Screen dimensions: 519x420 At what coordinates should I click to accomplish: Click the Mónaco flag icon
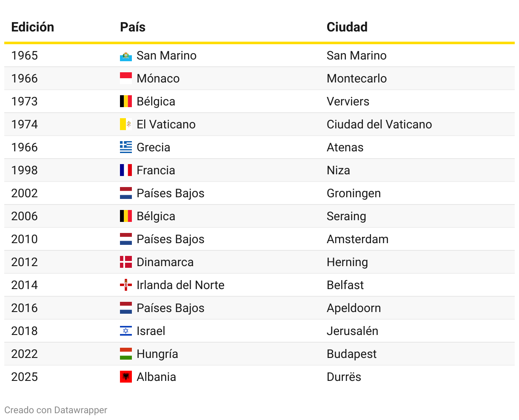pos(126,79)
